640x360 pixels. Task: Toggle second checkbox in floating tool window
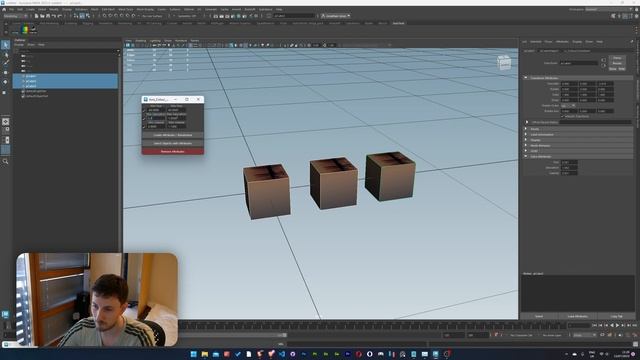point(144,118)
